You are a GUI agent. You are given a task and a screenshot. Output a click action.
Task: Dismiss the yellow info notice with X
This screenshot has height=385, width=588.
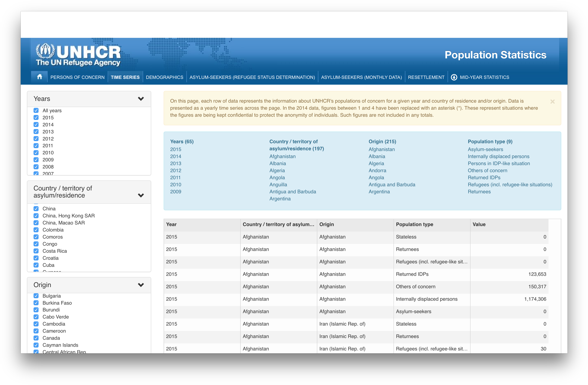pyautogui.click(x=552, y=102)
